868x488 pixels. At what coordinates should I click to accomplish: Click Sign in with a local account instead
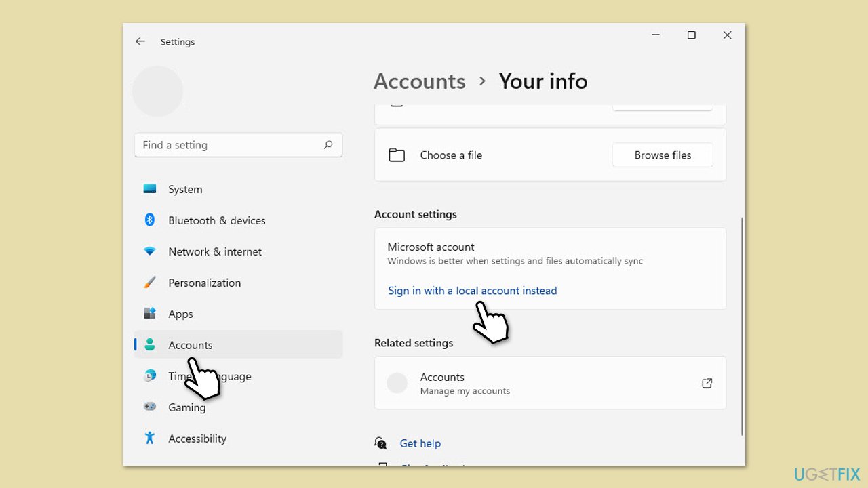(472, 291)
